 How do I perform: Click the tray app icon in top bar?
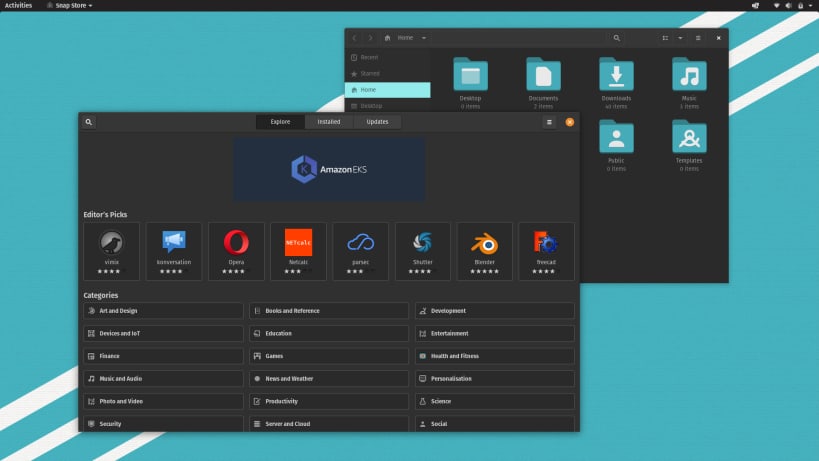coord(755,5)
